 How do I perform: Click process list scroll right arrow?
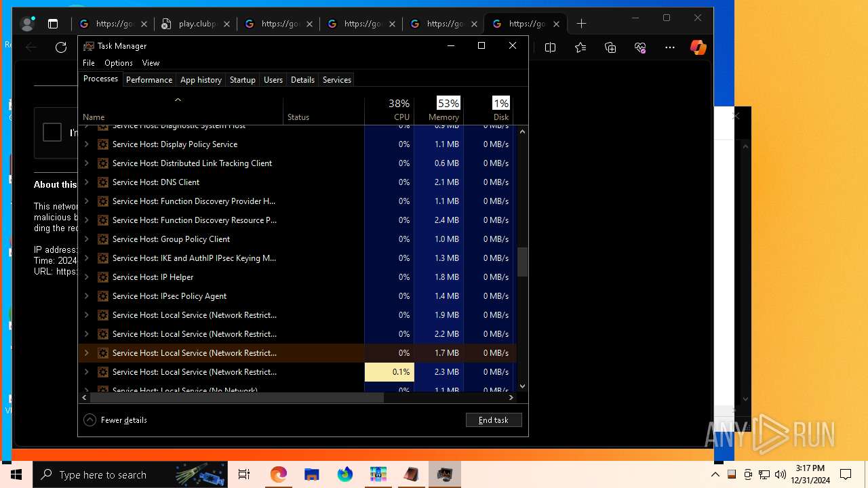coord(511,398)
